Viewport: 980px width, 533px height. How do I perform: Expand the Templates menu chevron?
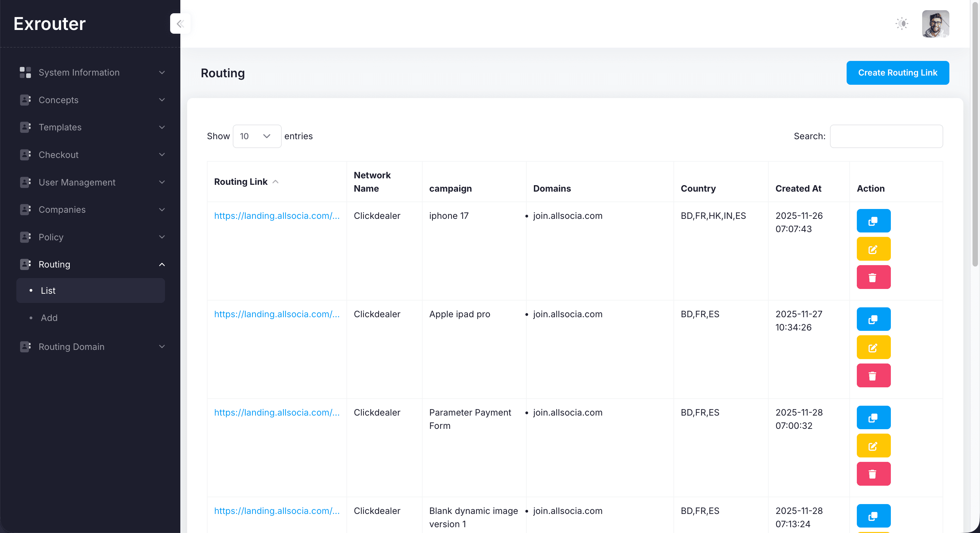pos(162,127)
